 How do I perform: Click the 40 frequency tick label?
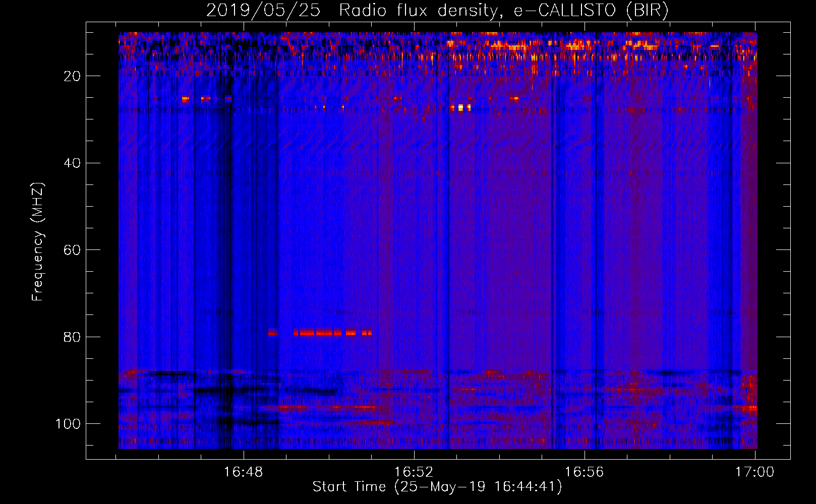pyautogui.click(x=72, y=163)
